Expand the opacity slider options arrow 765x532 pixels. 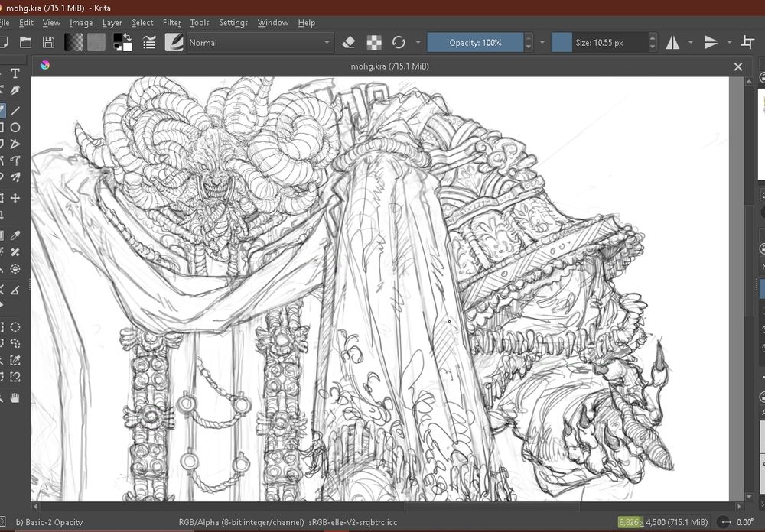click(542, 43)
